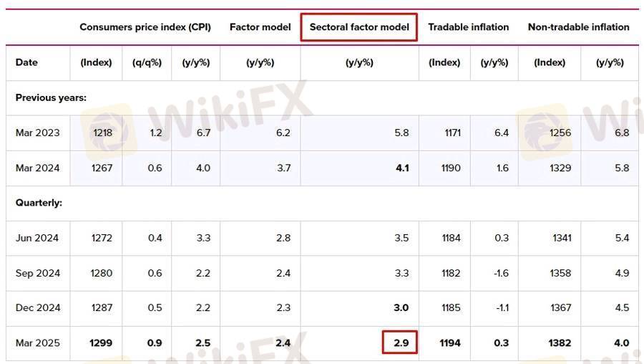Select the Non-tradable inflation header
644x364 pixels.
[578, 27]
